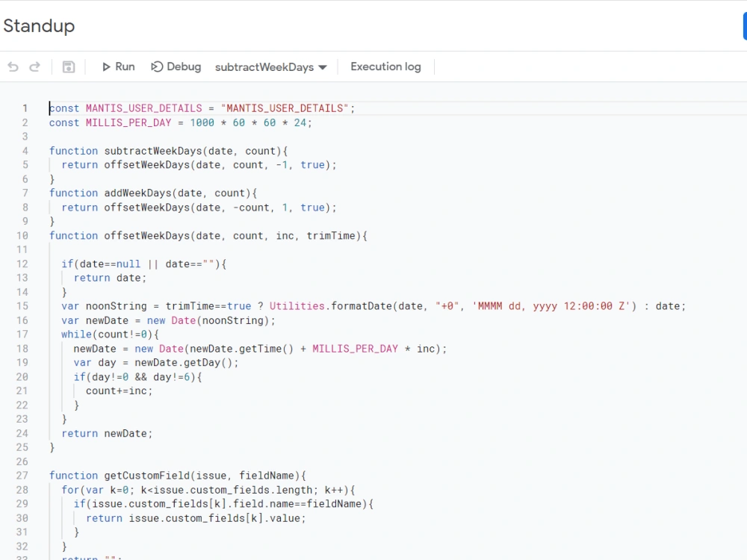Click line number 4 in gutter
The image size is (747, 560).
(x=25, y=151)
